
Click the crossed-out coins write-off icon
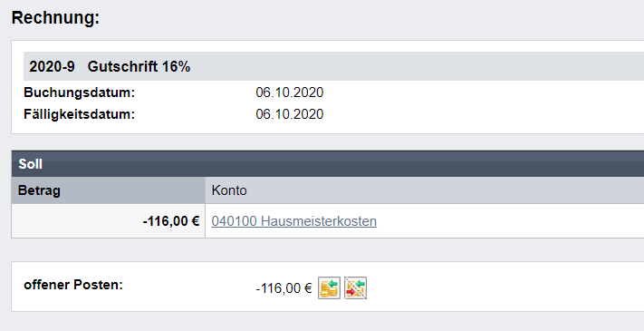tap(355, 287)
